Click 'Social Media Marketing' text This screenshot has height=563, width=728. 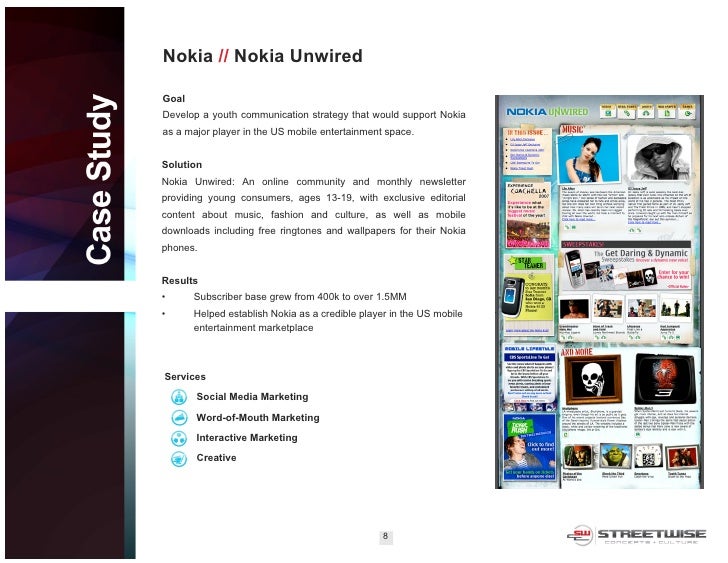(252, 397)
